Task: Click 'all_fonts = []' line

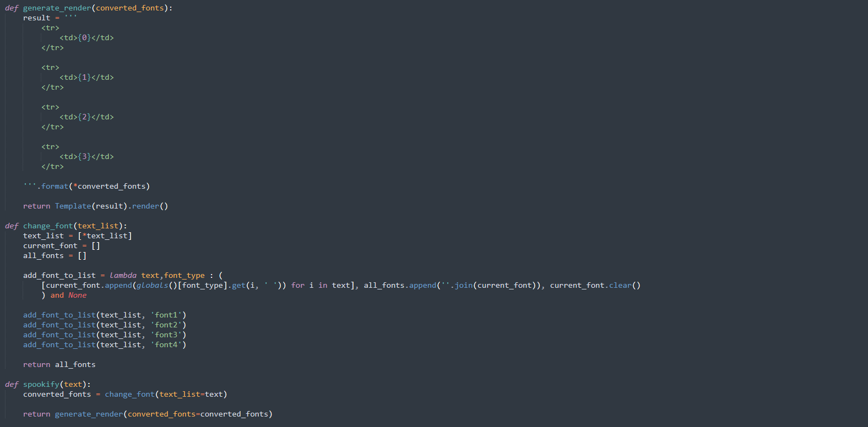Action: (x=55, y=255)
